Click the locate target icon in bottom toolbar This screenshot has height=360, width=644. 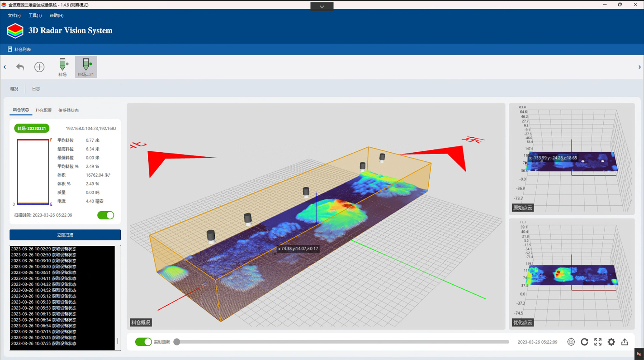(571, 342)
